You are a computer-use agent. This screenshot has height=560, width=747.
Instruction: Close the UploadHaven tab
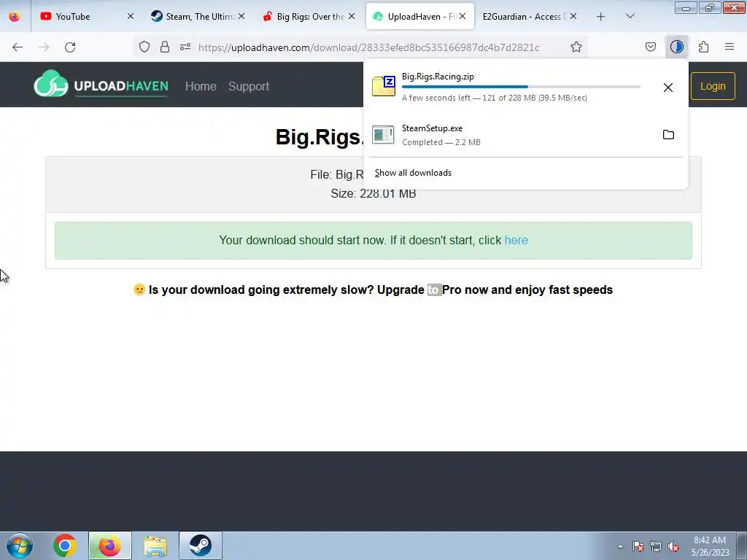coord(462,17)
